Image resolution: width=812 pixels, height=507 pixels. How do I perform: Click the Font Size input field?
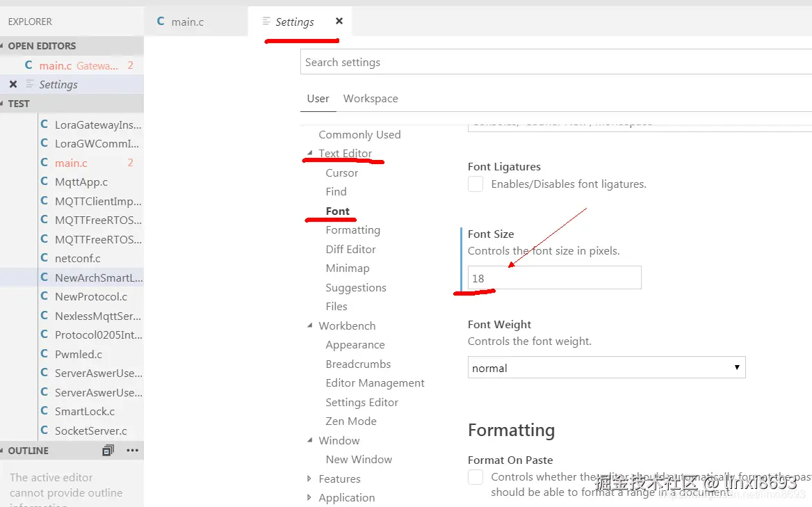click(x=555, y=278)
